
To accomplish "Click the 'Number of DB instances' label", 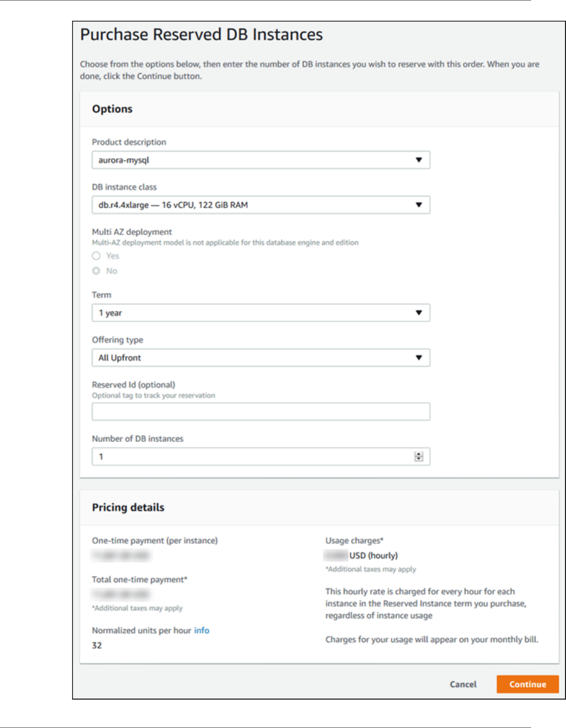I will [138, 439].
